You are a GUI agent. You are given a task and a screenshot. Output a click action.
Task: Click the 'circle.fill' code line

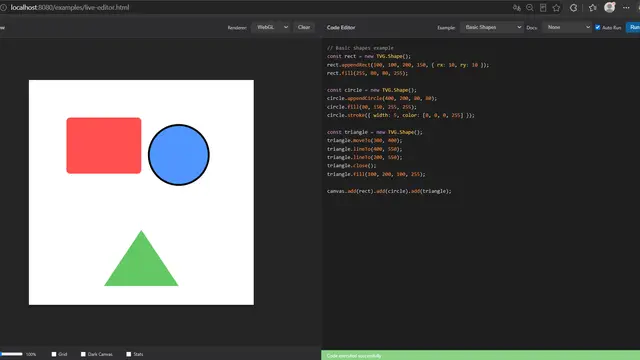372,107
